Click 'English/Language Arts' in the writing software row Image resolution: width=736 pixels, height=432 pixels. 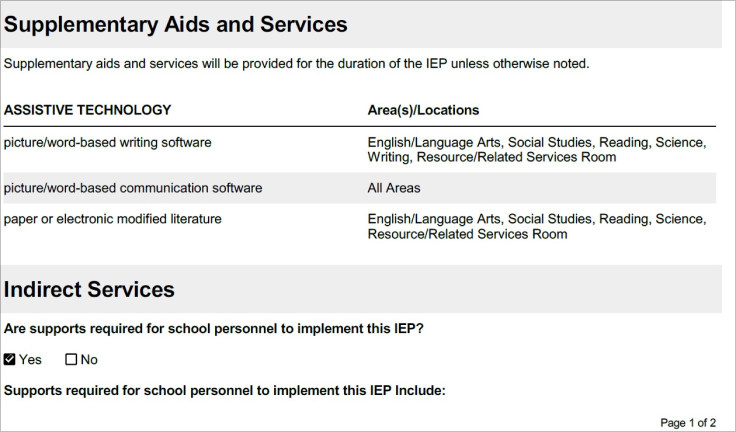(435, 143)
